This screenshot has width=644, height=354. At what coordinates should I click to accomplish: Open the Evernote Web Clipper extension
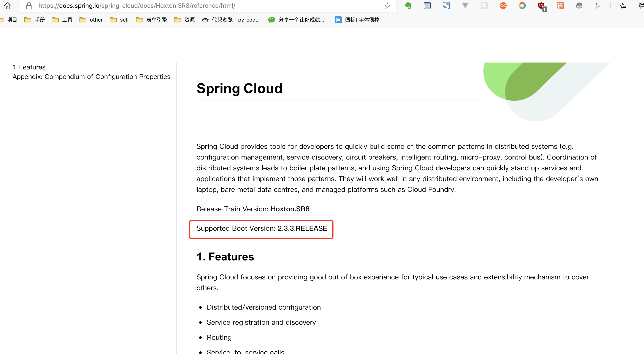408,6
